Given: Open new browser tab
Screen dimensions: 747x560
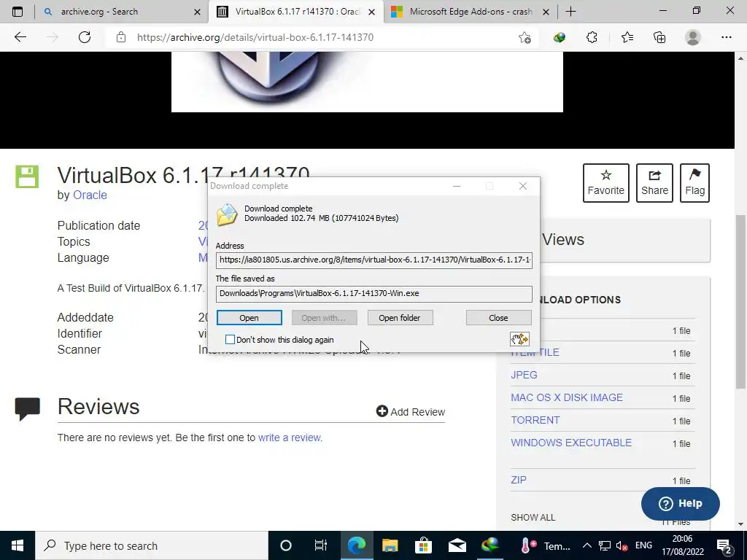Looking at the screenshot, I should [x=570, y=12].
